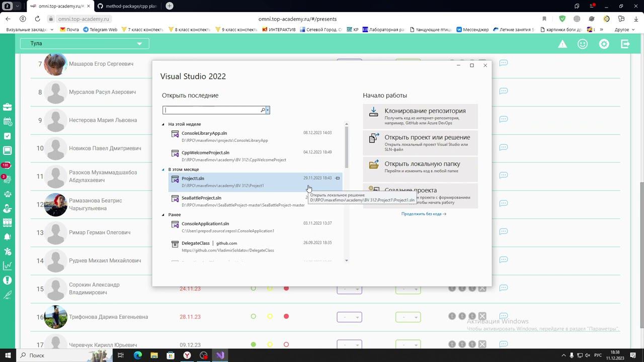
Task: Open the Telegram Web bookmark
Action: tap(100, 30)
